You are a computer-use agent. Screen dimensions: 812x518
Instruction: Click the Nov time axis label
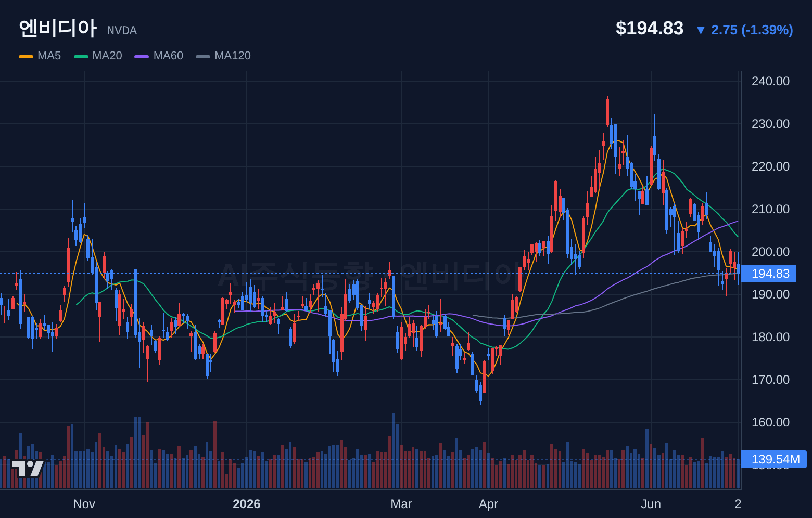(84, 504)
